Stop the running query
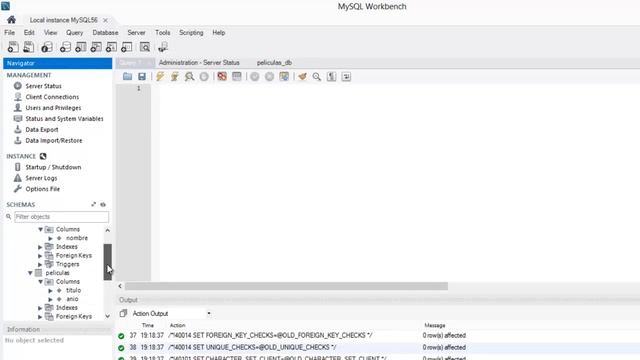 coord(204,76)
